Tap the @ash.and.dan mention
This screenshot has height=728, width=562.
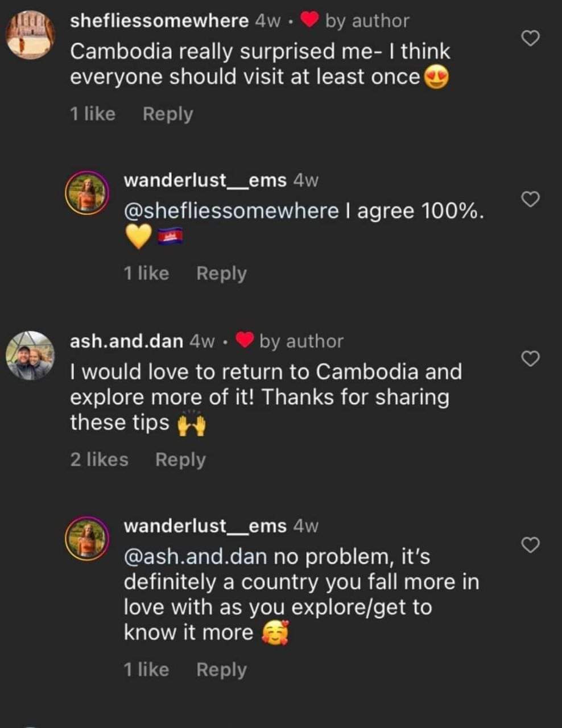[195, 557]
